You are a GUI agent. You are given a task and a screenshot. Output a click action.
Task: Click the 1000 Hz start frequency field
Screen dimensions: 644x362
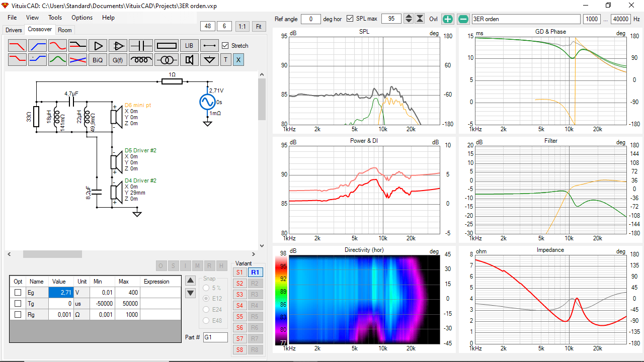pyautogui.click(x=592, y=19)
